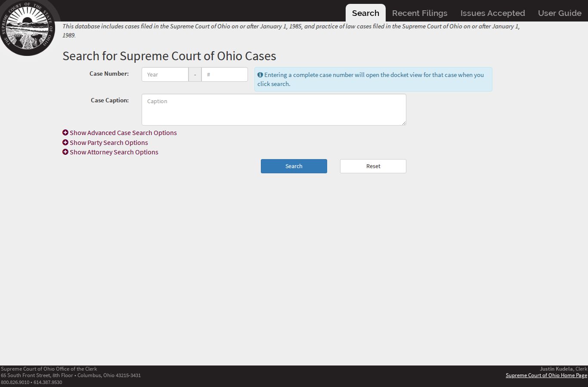Viewport: 588px width, 387px height.
Task: Click the footer name 'Justin Kudela, Clerk'
Action: pos(563,369)
